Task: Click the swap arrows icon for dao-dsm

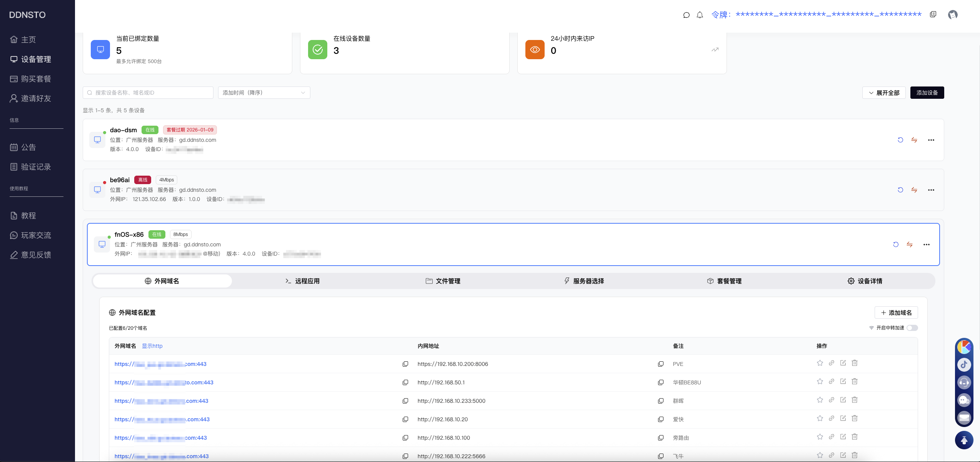Action: [914, 140]
